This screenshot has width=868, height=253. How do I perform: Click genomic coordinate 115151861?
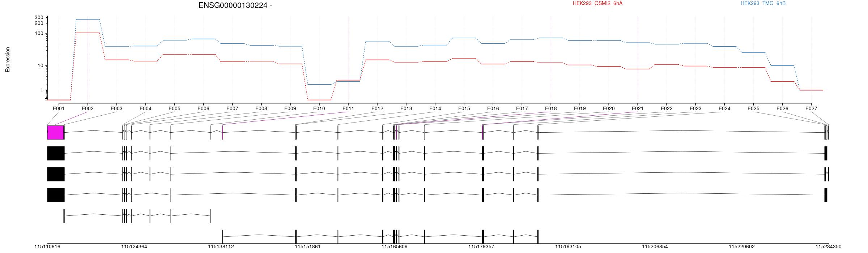pos(308,247)
